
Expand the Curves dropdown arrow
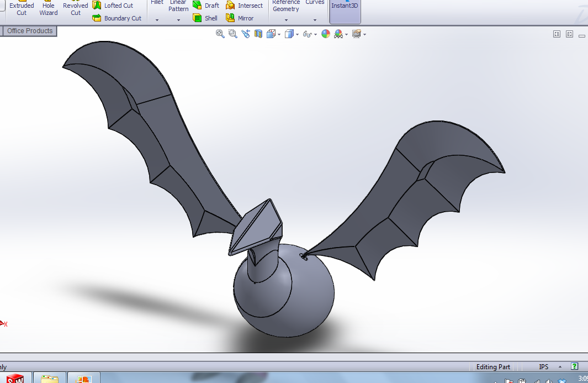tap(315, 20)
